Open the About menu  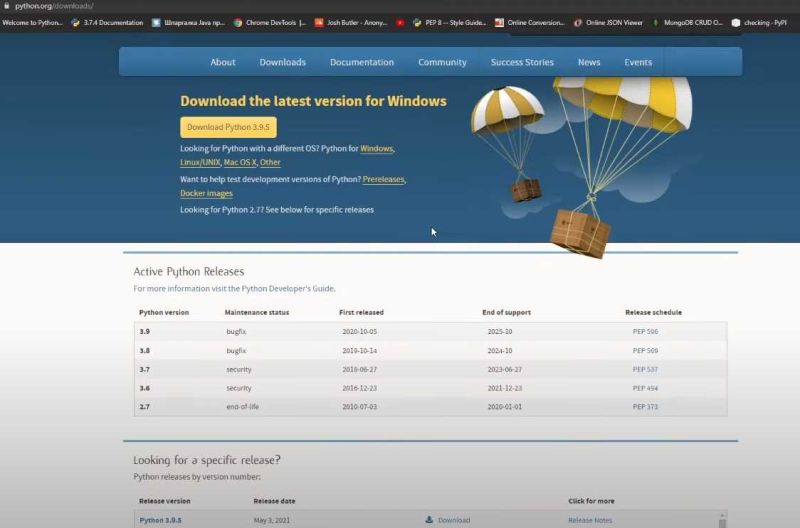pos(223,62)
